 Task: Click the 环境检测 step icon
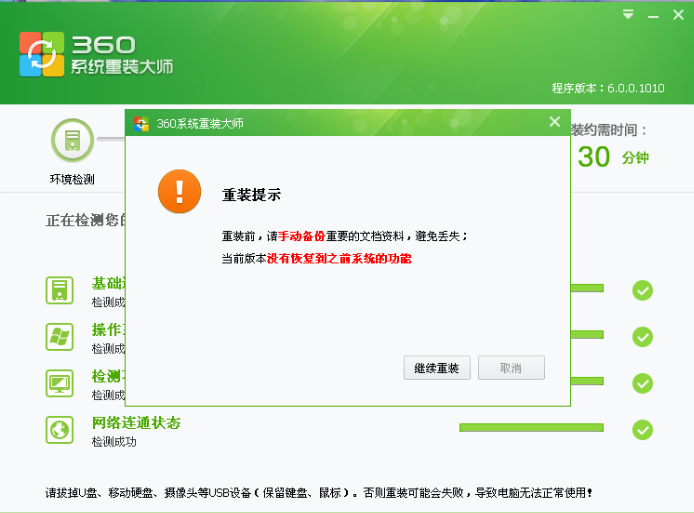(x=72, y=140)
